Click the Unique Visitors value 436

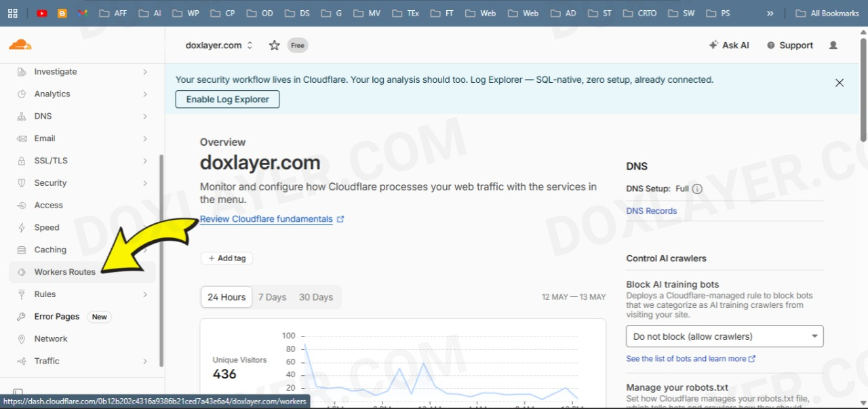tap(224, 374)
